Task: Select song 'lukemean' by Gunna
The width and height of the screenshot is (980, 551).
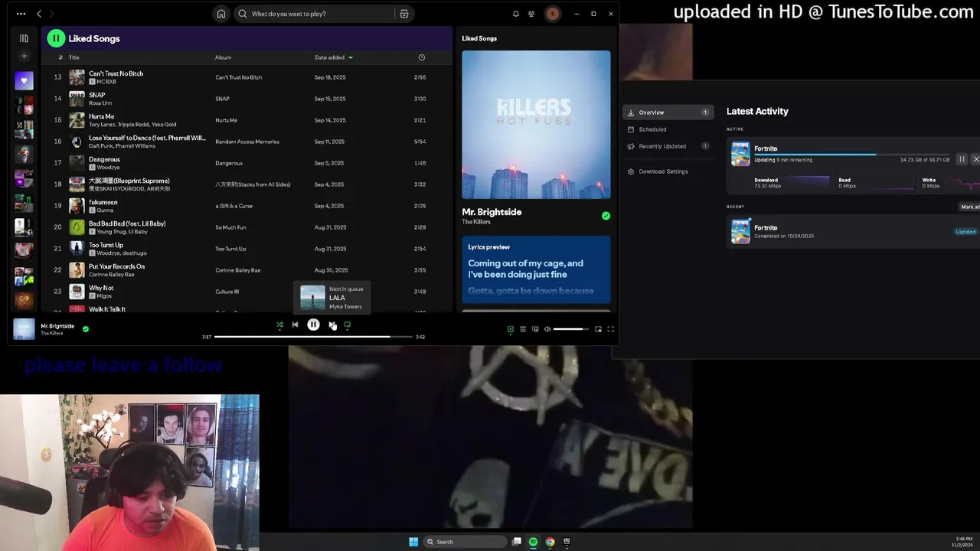Action: tap(245, 206)
